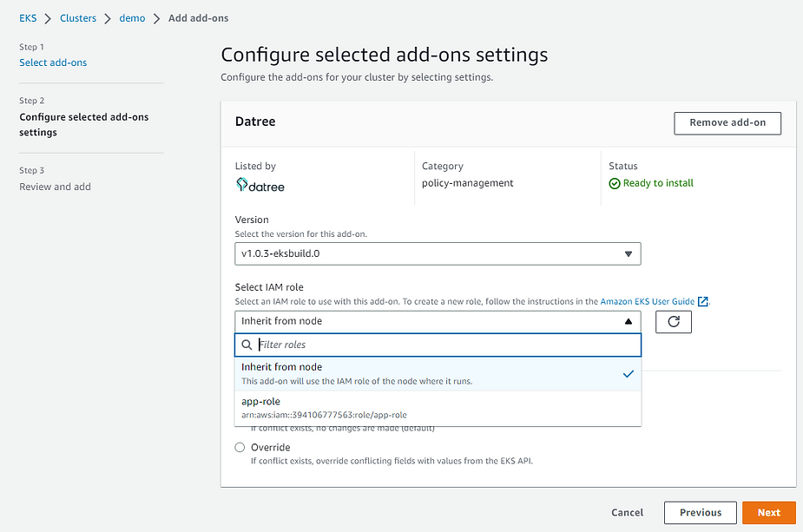
Task: Select the Override radio button
Action: point(240,448)
